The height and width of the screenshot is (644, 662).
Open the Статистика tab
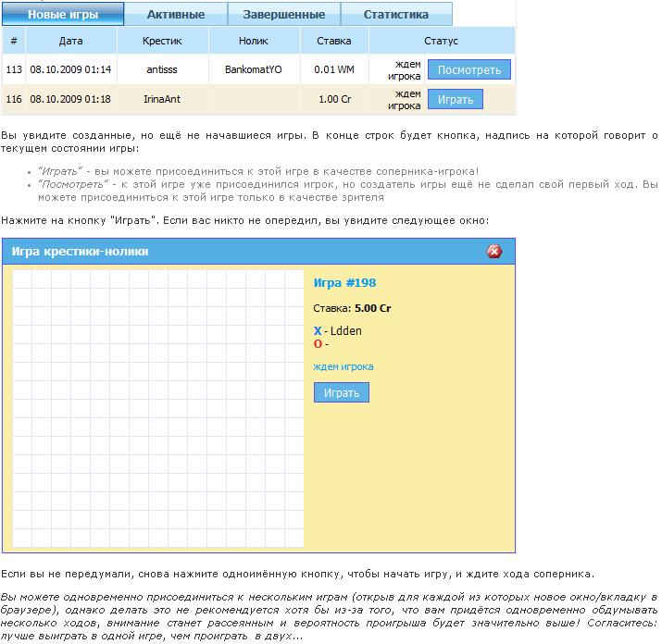(396, 15)
